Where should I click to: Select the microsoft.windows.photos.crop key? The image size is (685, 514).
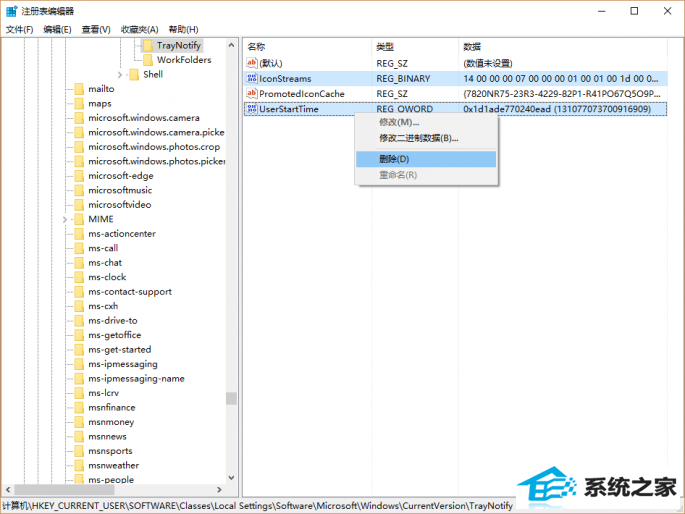coord(154,147)
